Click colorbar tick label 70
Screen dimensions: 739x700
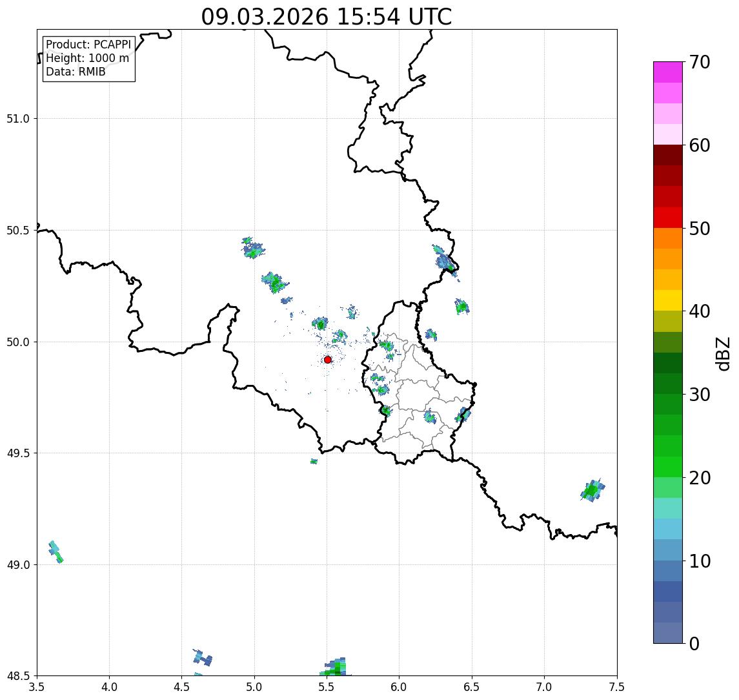tap(700, 62)
